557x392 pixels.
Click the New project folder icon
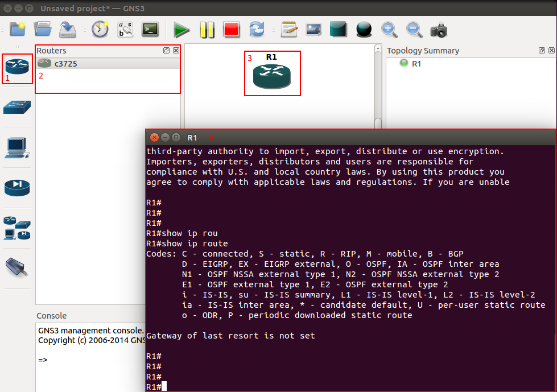pos(18,29)
